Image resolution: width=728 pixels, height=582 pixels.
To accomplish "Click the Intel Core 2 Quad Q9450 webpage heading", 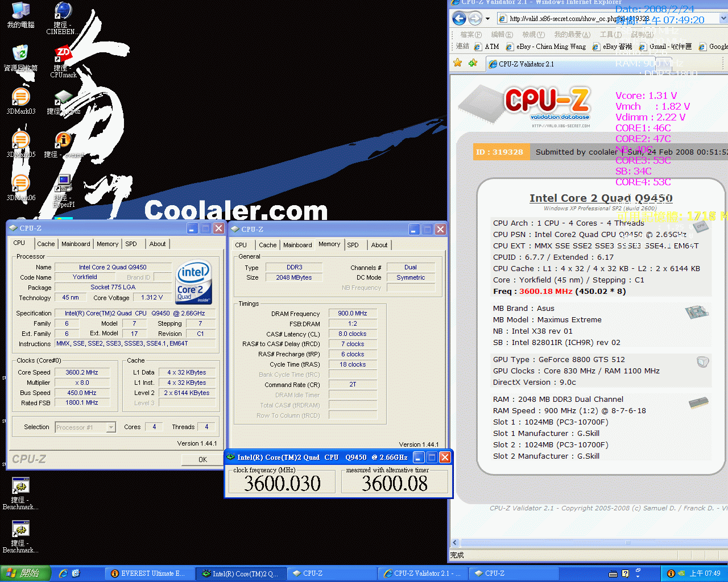I will click(x=601, y=198).
